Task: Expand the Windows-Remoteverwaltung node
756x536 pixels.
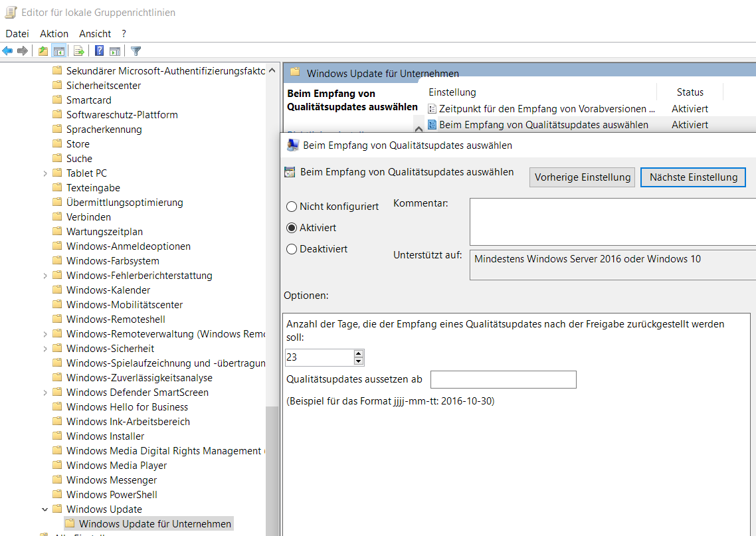Action: click(45, 334)
